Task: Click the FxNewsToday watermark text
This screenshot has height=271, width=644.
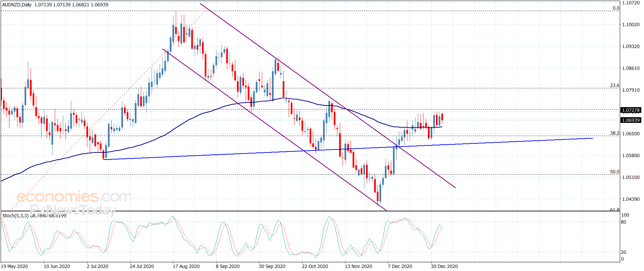Action: coord(73,210)
